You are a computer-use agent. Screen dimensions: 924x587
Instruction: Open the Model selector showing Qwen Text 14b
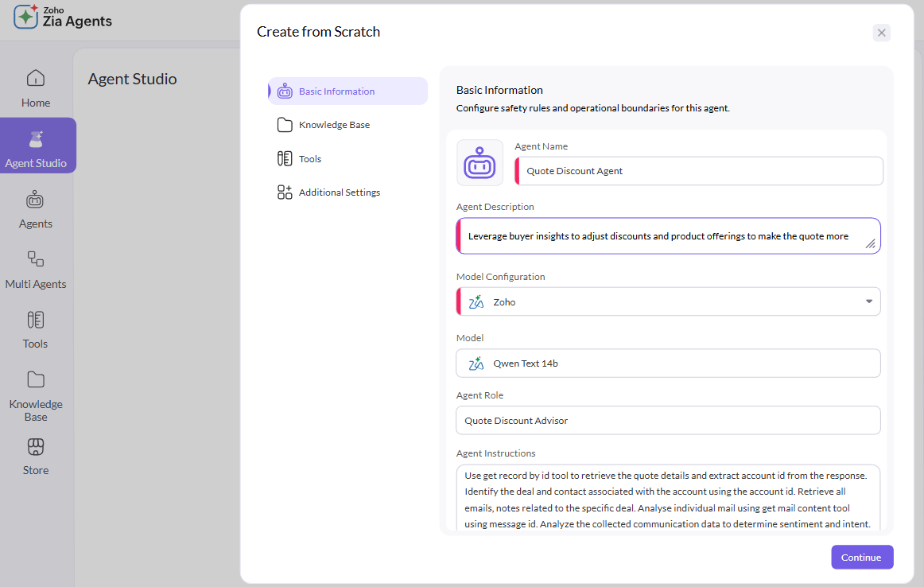click(668, 363)
